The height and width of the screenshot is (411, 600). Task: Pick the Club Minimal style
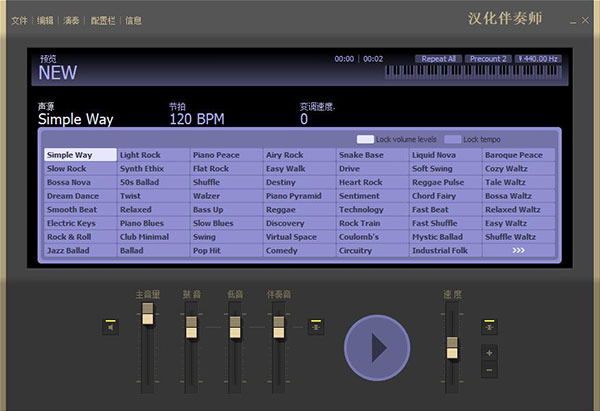153,237
